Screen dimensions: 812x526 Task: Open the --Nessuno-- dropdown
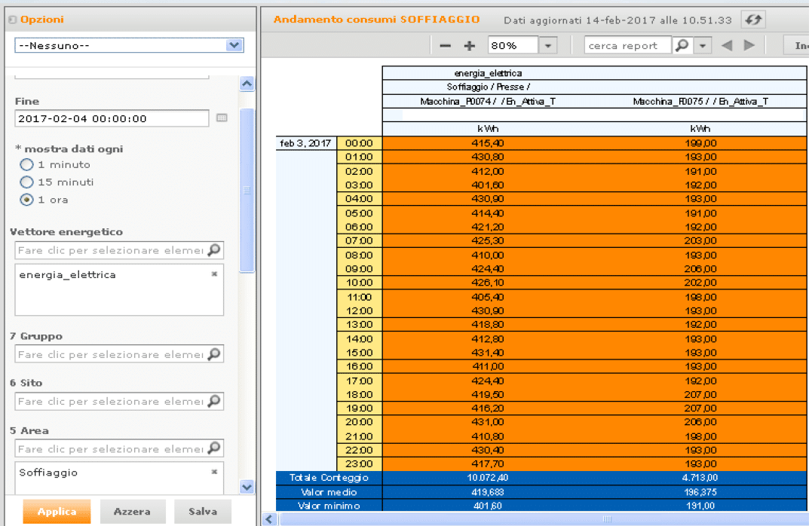coord(234,46)
